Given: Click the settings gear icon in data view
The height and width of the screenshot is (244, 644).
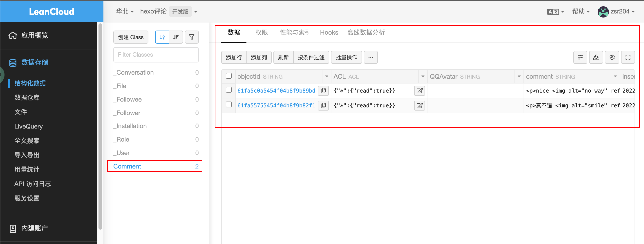Looking at the screenshot, I should [x=612, y=58].
